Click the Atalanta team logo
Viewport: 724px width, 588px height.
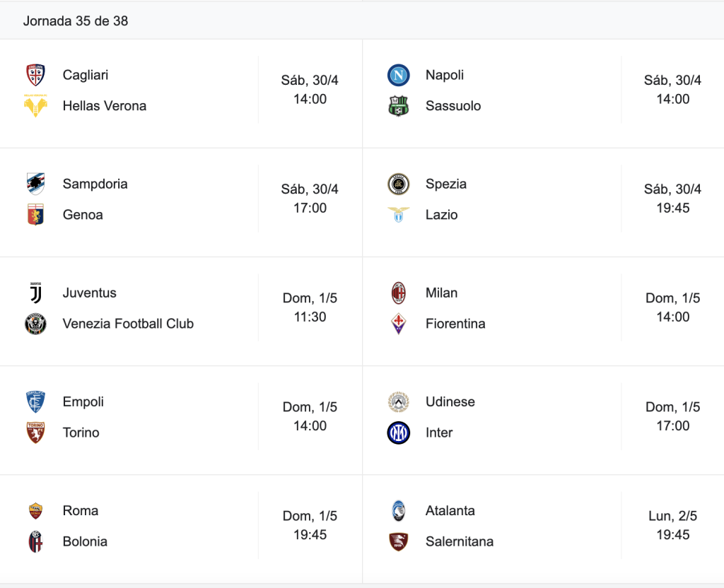(399, 510)
